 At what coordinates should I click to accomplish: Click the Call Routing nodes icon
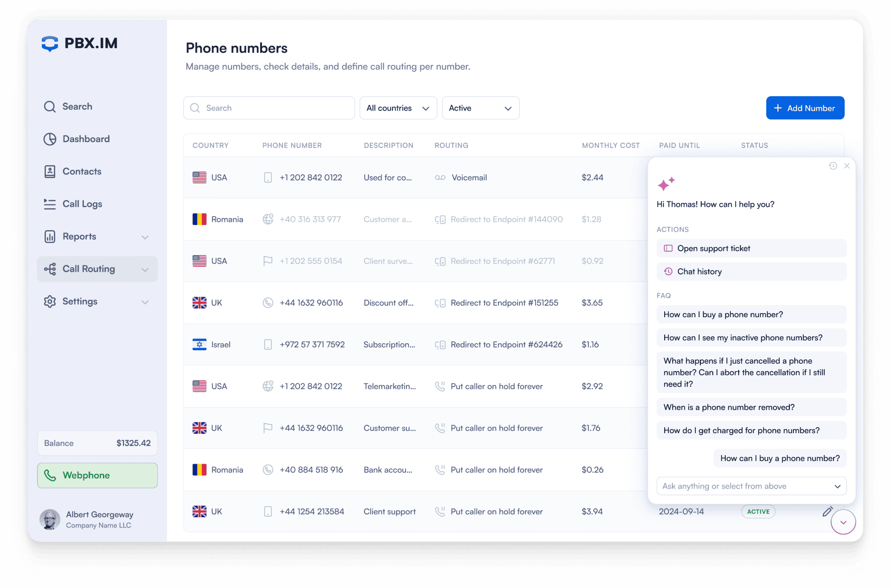(x=50, y=269)
